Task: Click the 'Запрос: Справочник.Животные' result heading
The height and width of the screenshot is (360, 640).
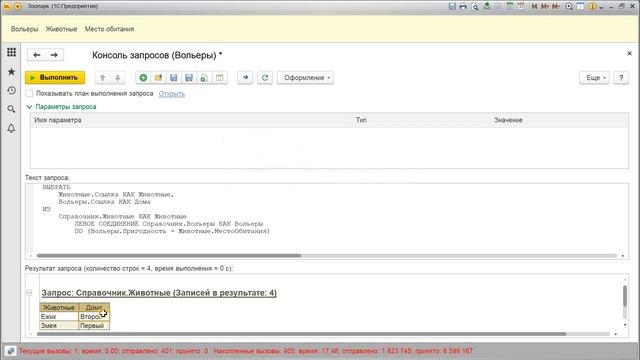Action: click(x=159, y=293)
